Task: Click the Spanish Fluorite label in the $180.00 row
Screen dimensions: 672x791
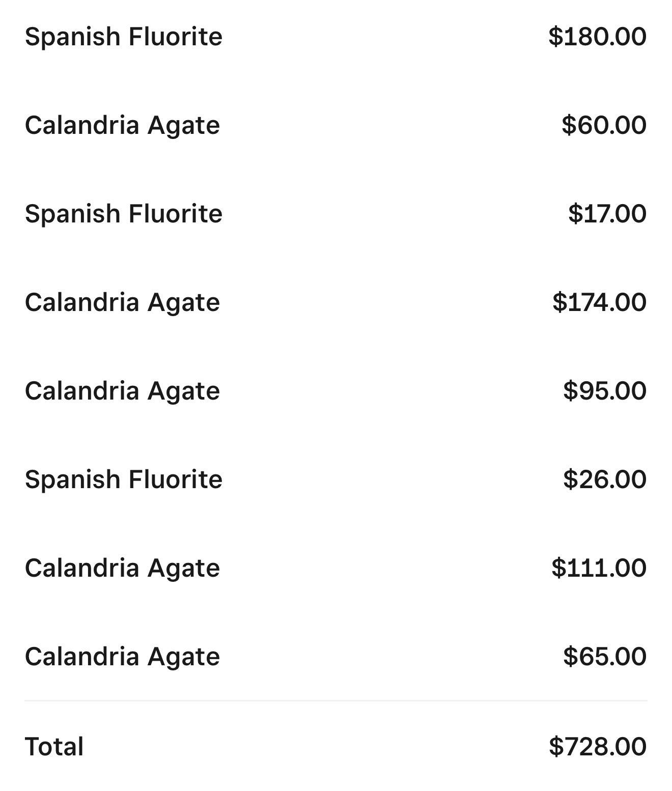Action: pyautogui.click(x=124, y=37)
